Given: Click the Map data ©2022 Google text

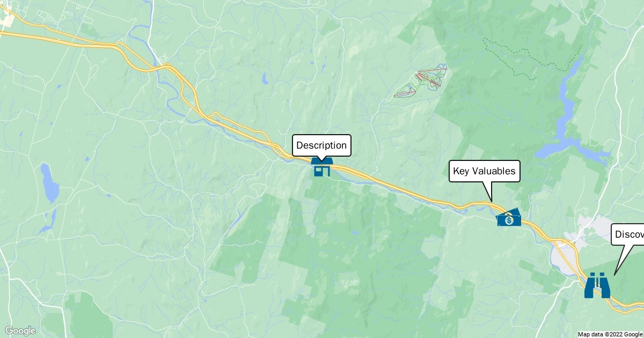Looking at the screenshot, I should point(610,334).
